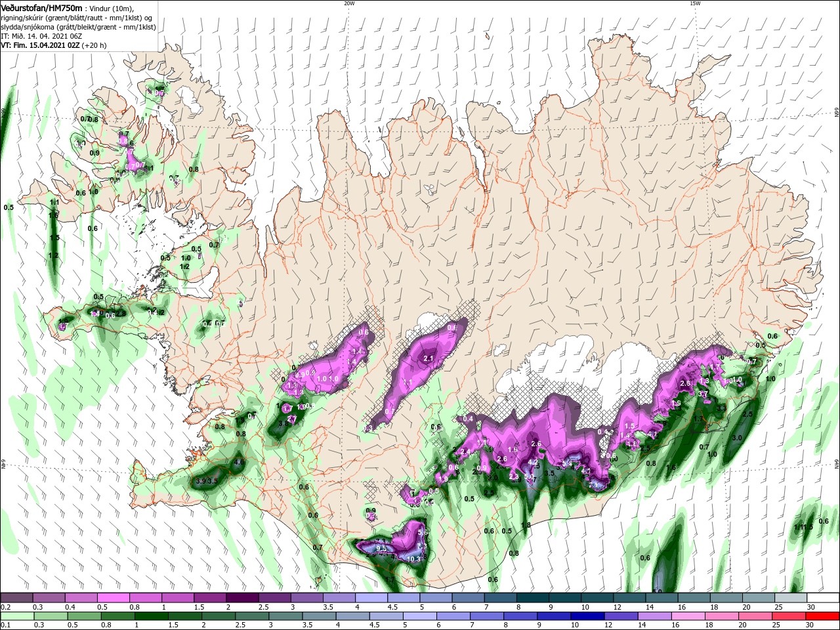Pick the dark teal 8 swatch in snow scale
The width and height of the screenshot is (840, 630).
click(533, 598)
